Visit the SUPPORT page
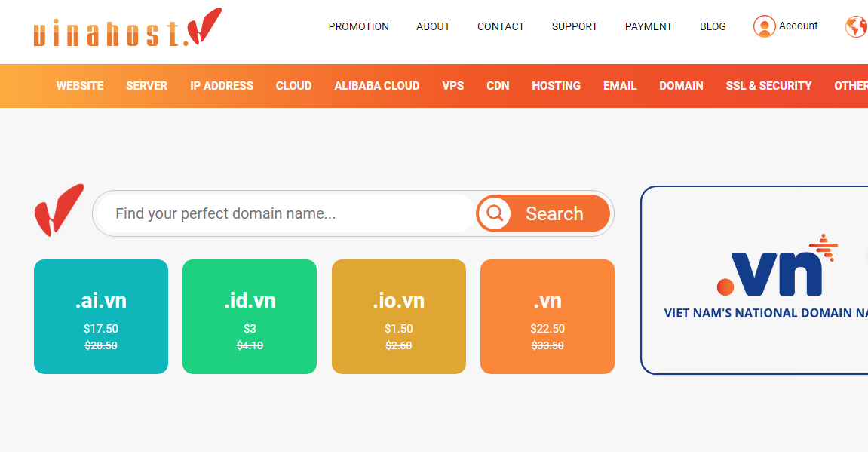This screenshot has width=868, height=457. point(575,26)
